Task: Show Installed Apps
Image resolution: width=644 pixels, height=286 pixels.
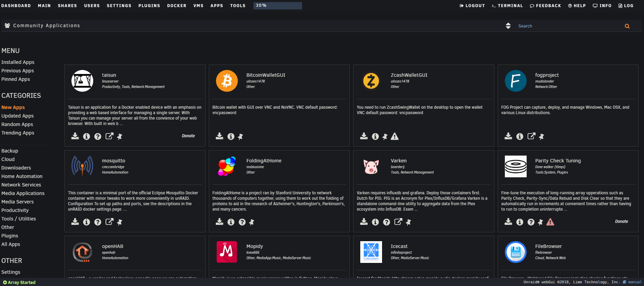Action: pos(18,62)
